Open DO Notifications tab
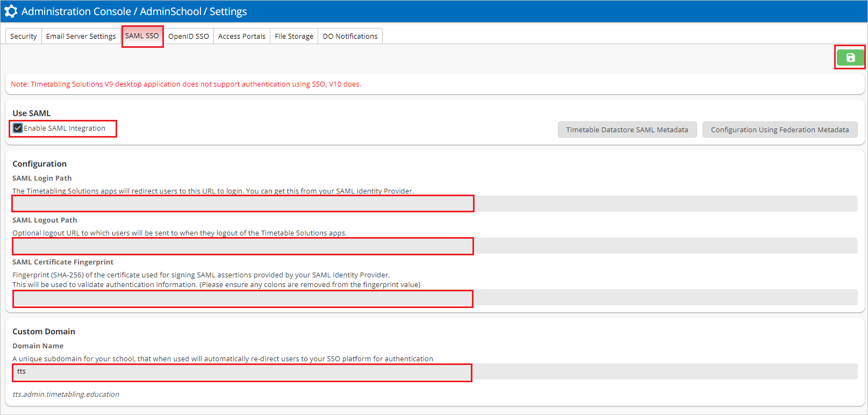The width and height of the screenshot is (868, 415). coord(350,36)
